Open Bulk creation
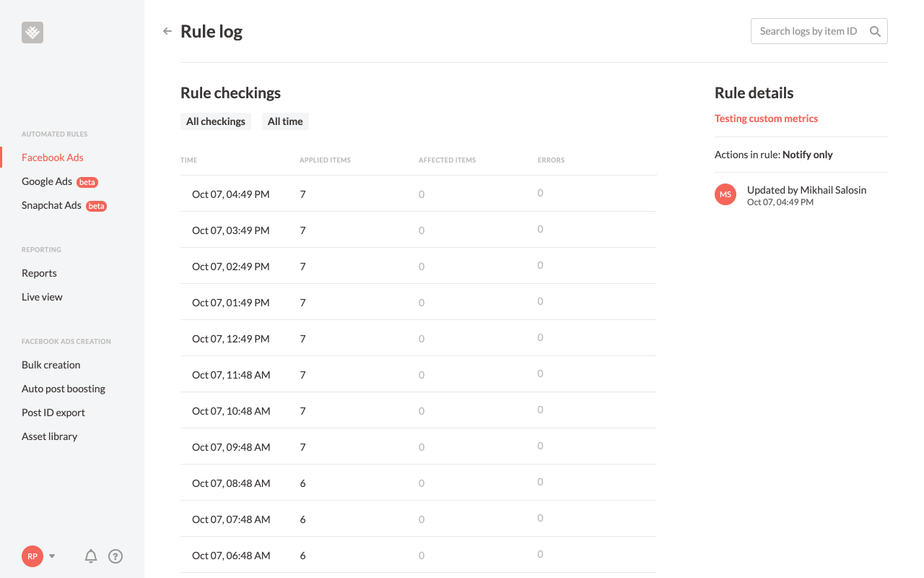The height and width of the screenshot is (578, 924). (x=51, y=365)
